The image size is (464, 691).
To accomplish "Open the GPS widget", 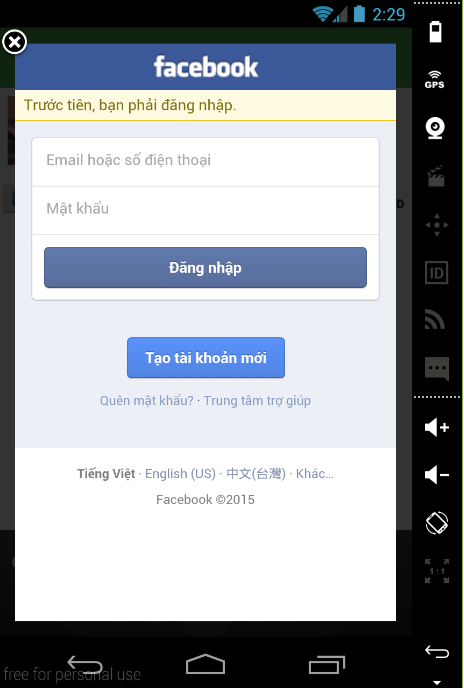I will (x=435, y=79).
